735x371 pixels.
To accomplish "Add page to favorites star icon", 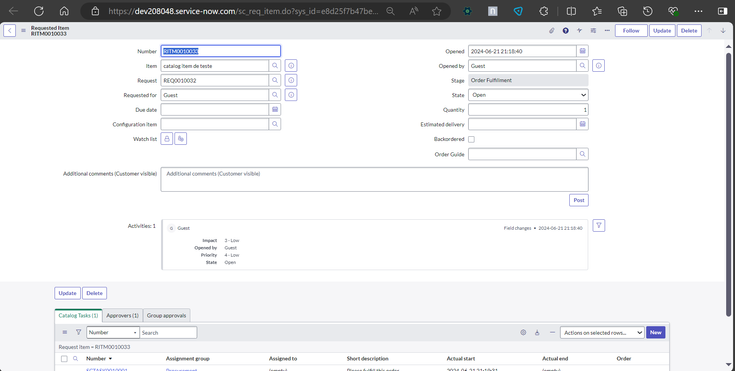I will tap(436, 11).
